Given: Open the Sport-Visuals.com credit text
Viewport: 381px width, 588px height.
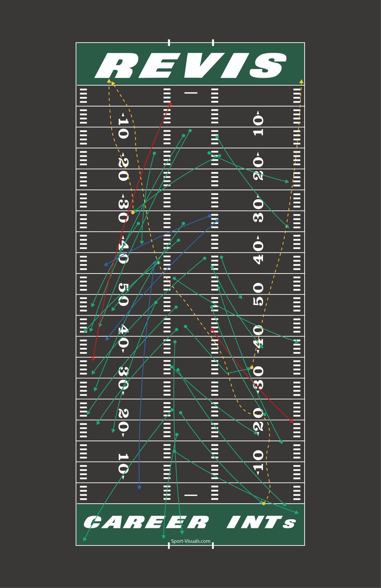Looking at the screenshot, I should point(191,542).
